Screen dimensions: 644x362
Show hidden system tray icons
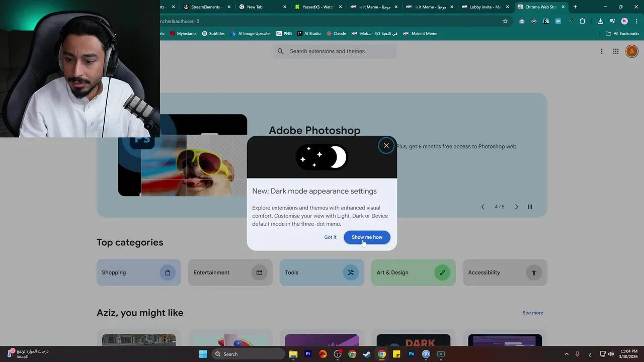point(567,354)
